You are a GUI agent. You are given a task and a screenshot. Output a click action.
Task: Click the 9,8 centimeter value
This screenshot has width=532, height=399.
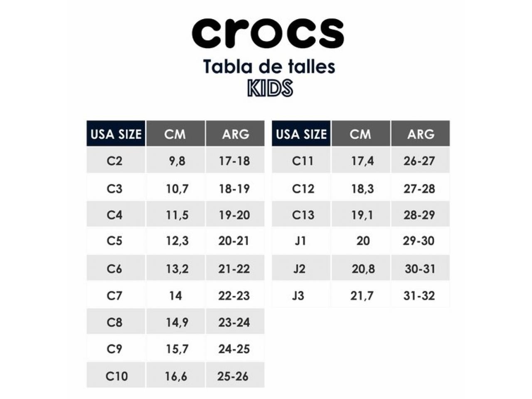tap(175, 160)
